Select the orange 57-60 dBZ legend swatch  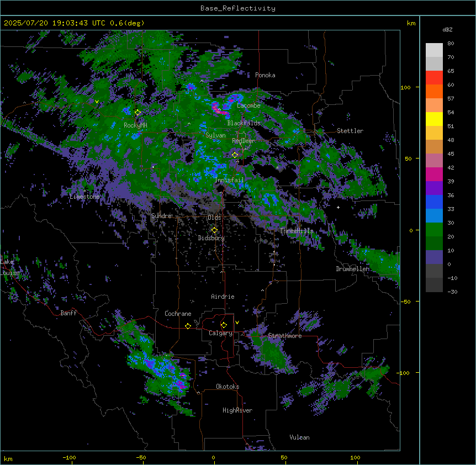(434, 91)
